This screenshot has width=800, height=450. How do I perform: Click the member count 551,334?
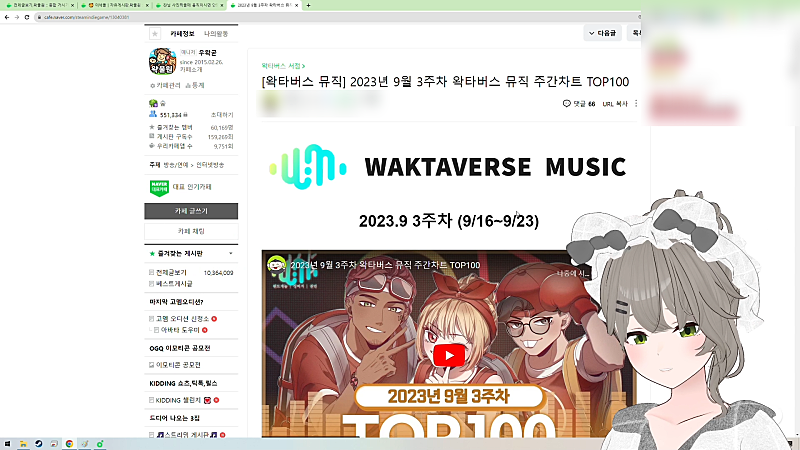[x=170, y=115]
